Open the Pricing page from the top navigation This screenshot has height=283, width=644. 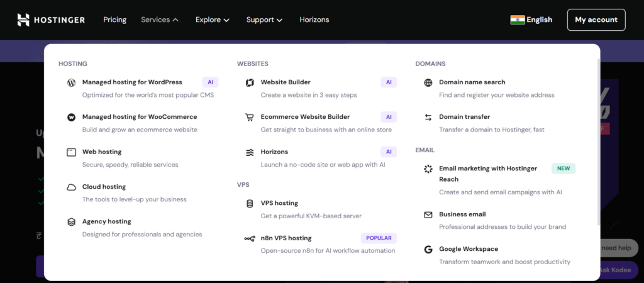click(115, 19)
